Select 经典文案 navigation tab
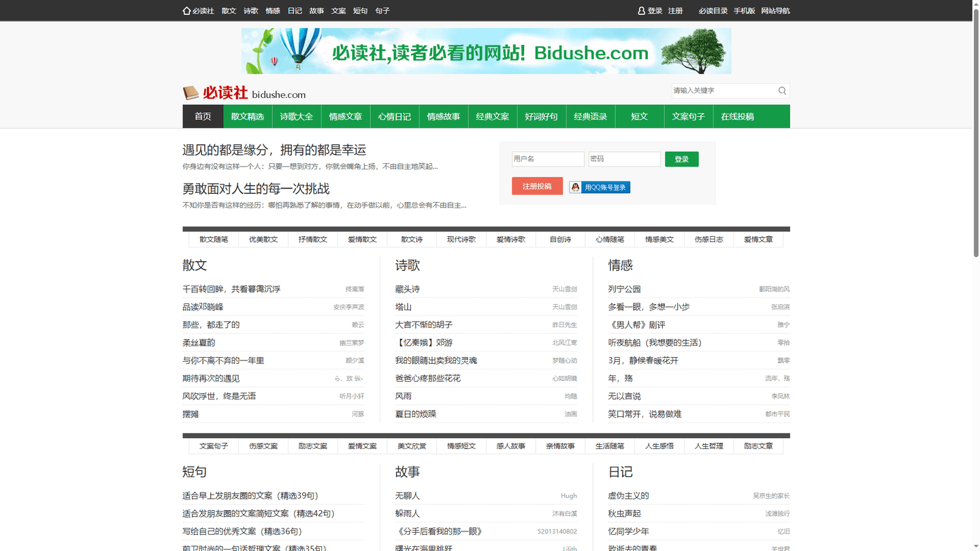 [x=493, y=116]
